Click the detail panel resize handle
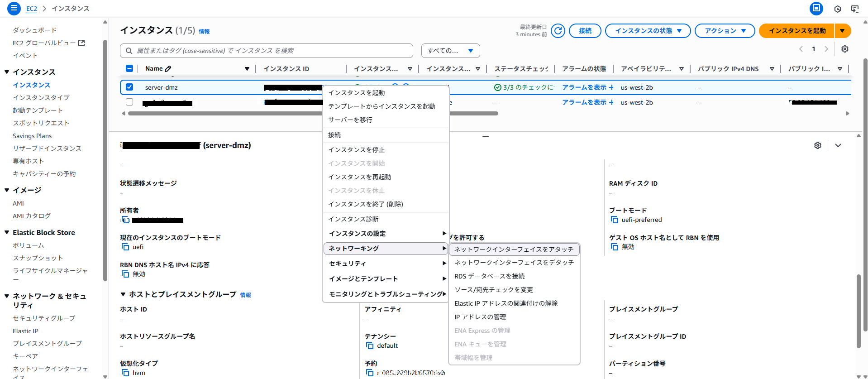 tap(486, 136)
